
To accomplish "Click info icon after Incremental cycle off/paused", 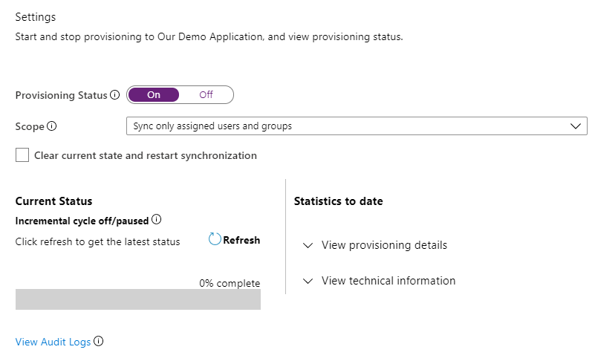I will click(x=157, y=220).
